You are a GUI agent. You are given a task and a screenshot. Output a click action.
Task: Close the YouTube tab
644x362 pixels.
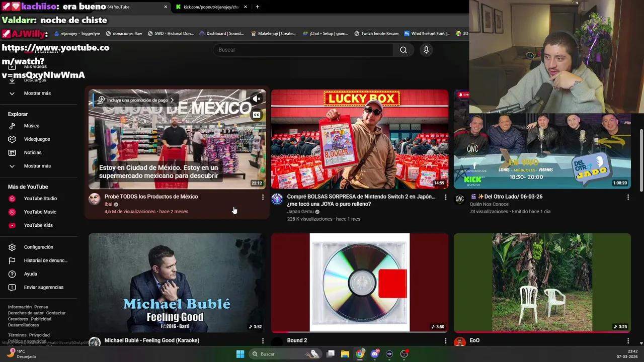166,7
